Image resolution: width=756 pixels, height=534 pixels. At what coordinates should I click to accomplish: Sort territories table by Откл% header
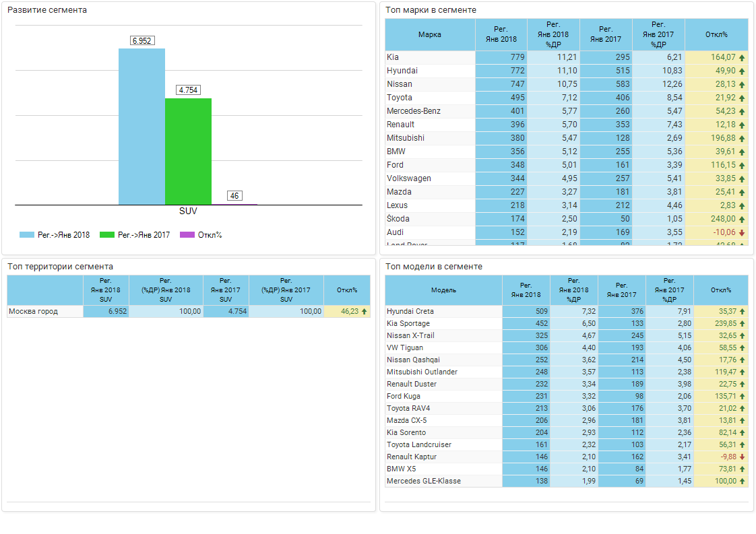point(347,290)
